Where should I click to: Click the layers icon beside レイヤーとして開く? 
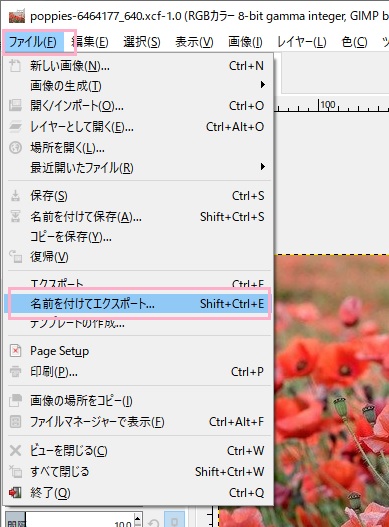pyautogui.click(x=15, y=126)
